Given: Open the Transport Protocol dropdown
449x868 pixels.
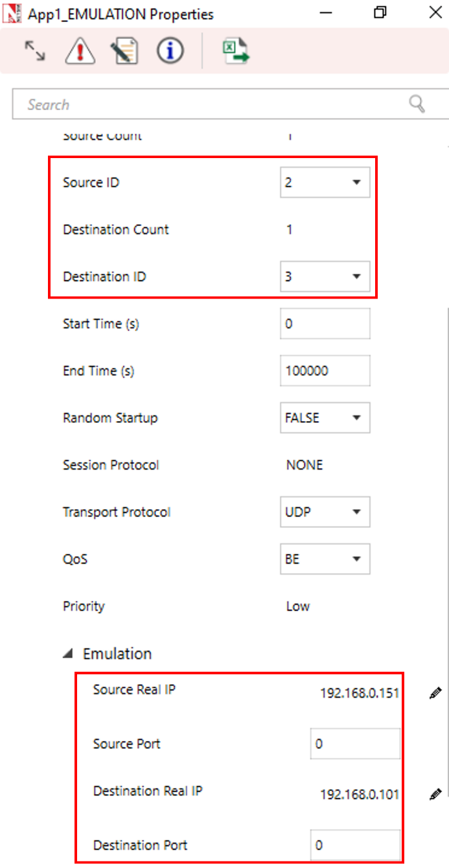Looking at the screenshot, I should coord(356,512).
